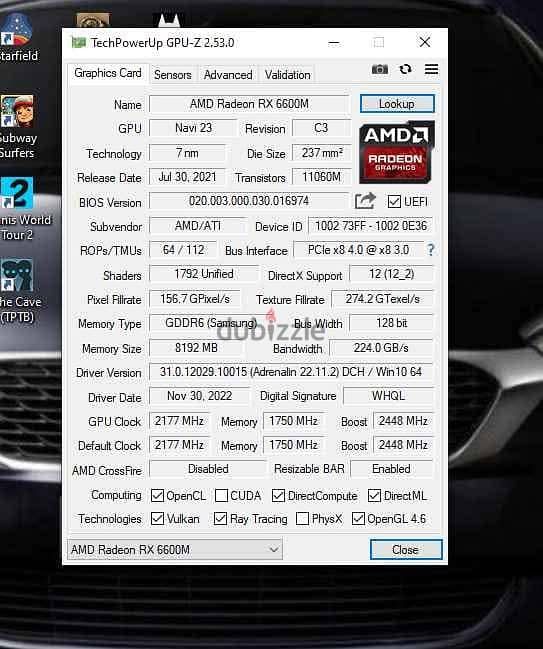Open the AMD Radeon RX 6600M GPU dropdown
The height and width of the screenshot is (649, 543).
tap(175, 550)
